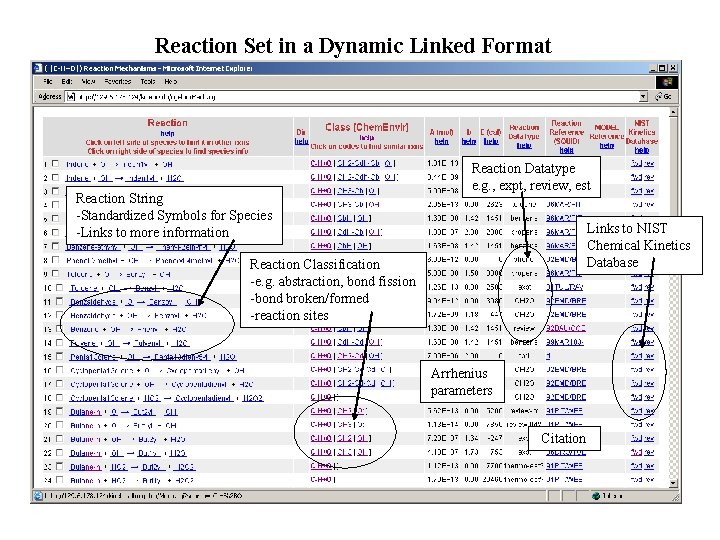
Task: Click help link under the A (mol) header
Action: [x=442, y=141]
